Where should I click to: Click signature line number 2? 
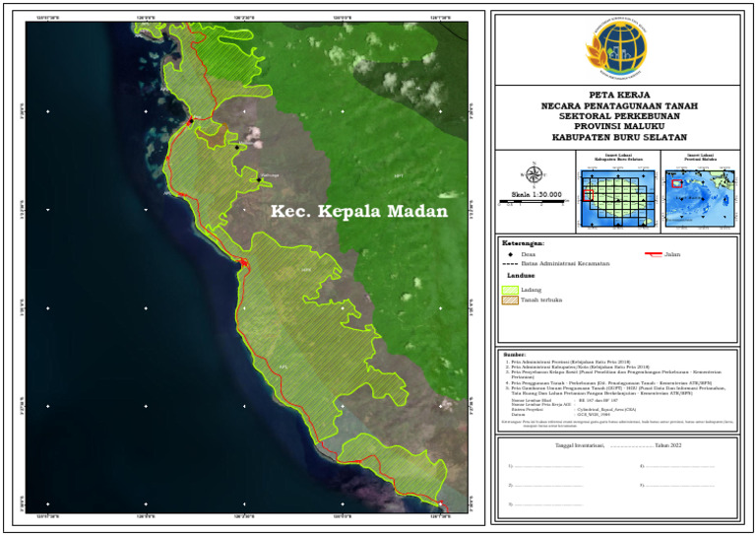pos(545,486)
